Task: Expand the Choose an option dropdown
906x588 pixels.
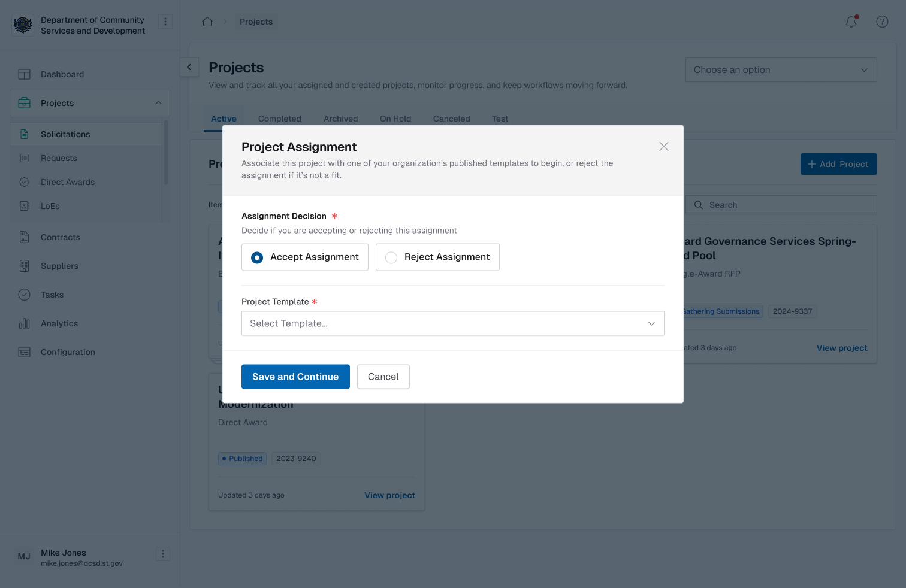Action: [781, 70]
